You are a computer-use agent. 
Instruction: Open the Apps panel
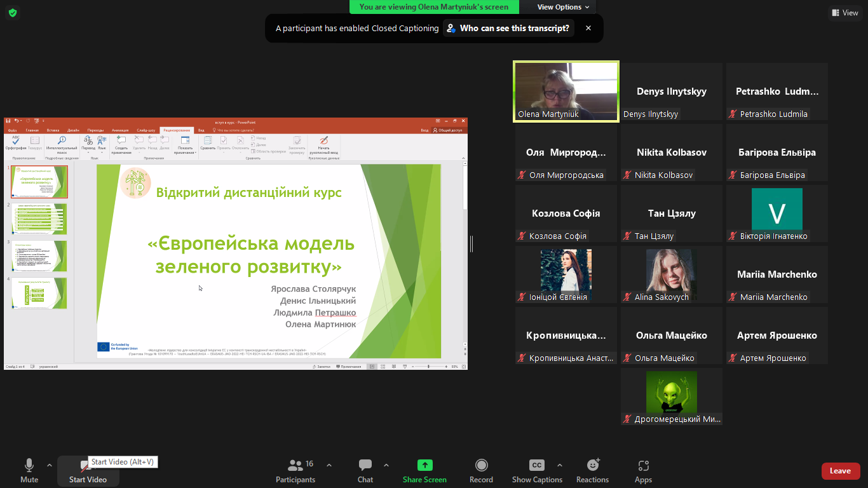tap(643, 471)
